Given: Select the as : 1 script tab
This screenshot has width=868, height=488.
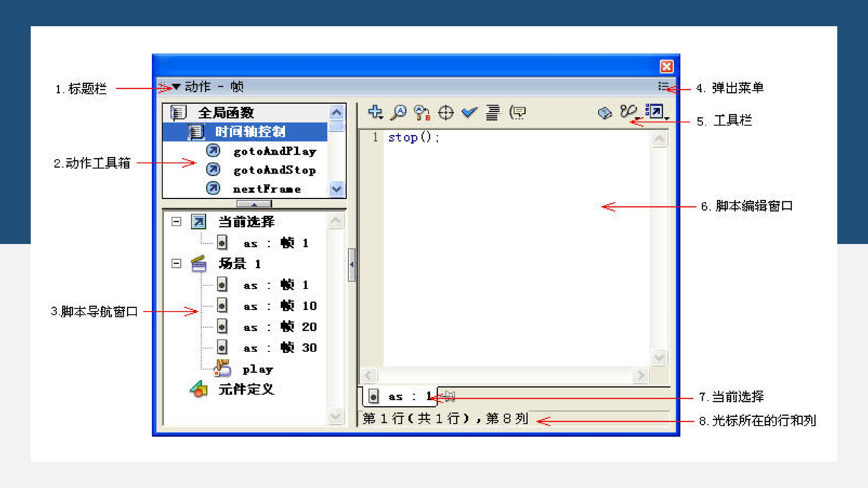Looking at the screenshot, I should [x=399, y=397].
